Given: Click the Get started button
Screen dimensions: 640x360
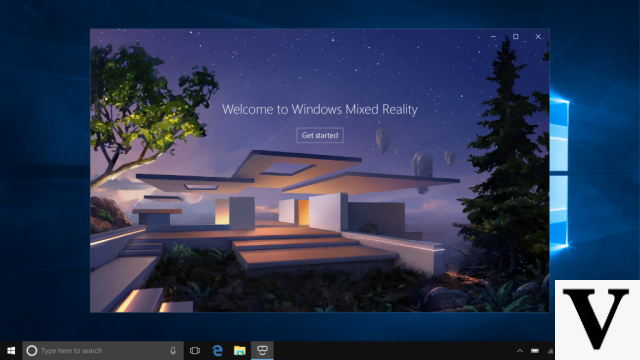Looking at the screenshot, I should (320, 135).
